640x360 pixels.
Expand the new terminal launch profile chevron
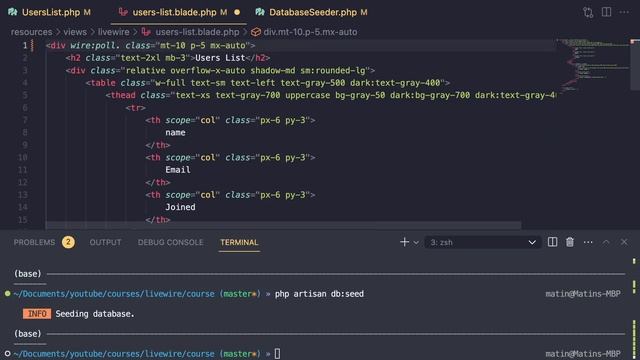tap(416, 242)
